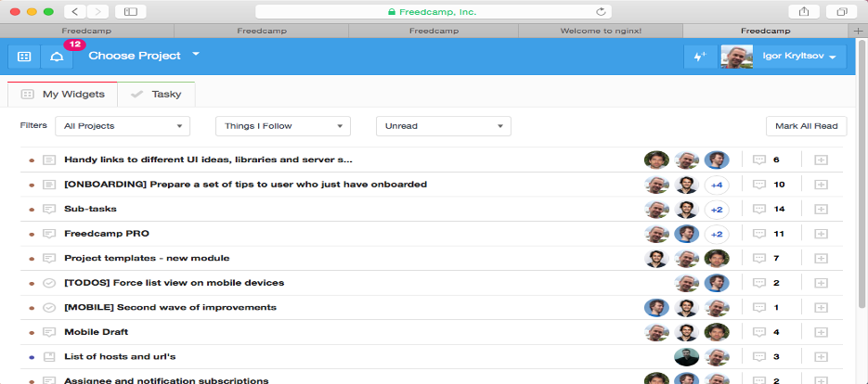This screenshot has height=384, width=868.
Task: Toggle Safari sidebar button
Action: tap(131, 11)
